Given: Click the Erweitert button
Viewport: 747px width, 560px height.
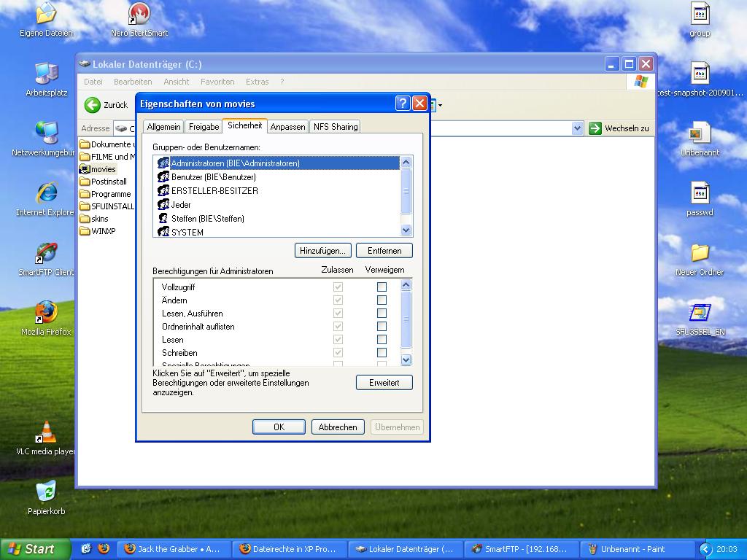Looking at the screenshot, I should 384,382.
